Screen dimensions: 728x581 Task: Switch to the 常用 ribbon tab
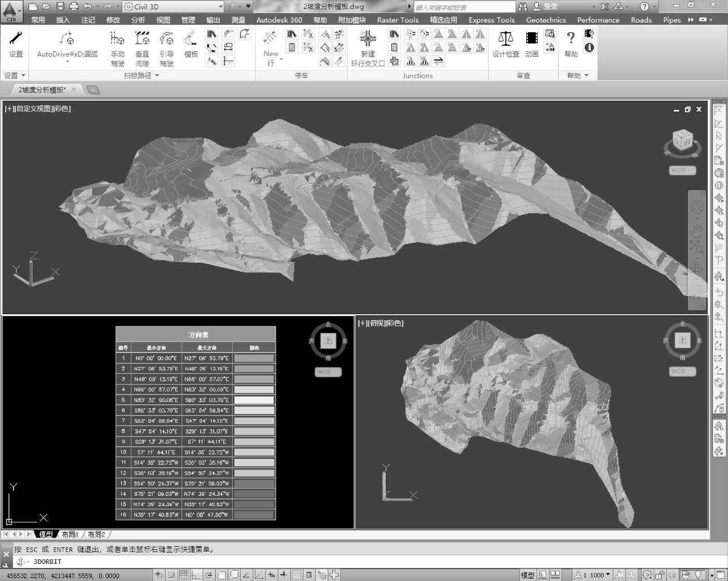[x=38, y=20]
